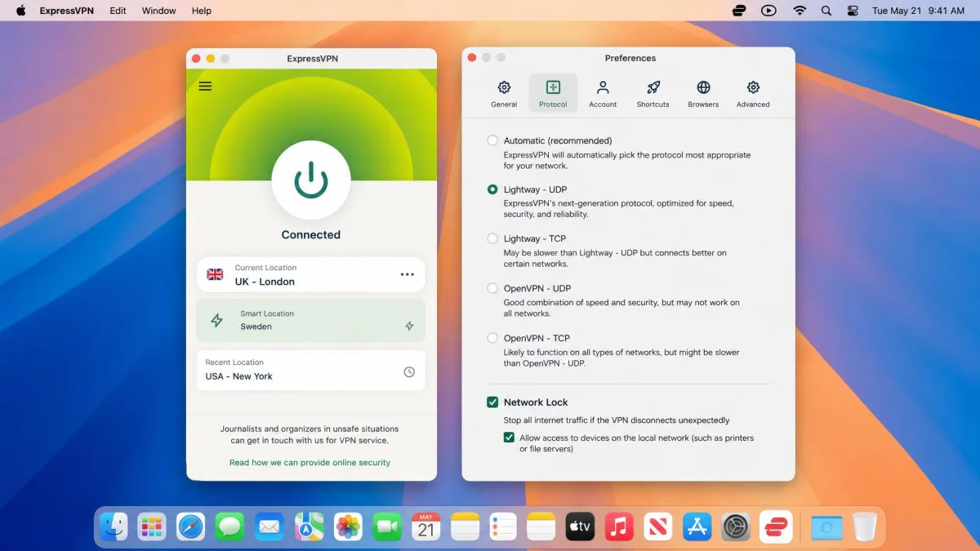Open Launchpad from the Dock
Image resolution: width=980 pixels, height=551 pixels.
tap(152, 527)
